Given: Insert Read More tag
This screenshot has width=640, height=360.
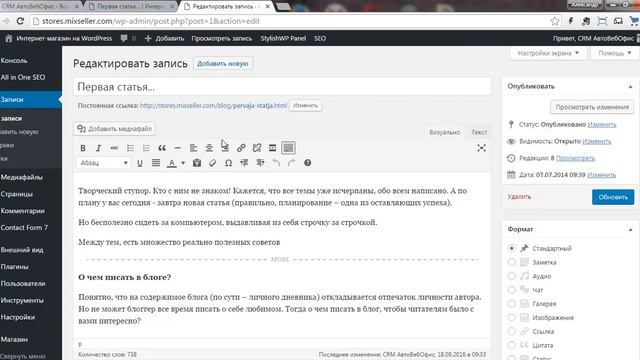Looking at the screenshot, I should coord(272,148).
